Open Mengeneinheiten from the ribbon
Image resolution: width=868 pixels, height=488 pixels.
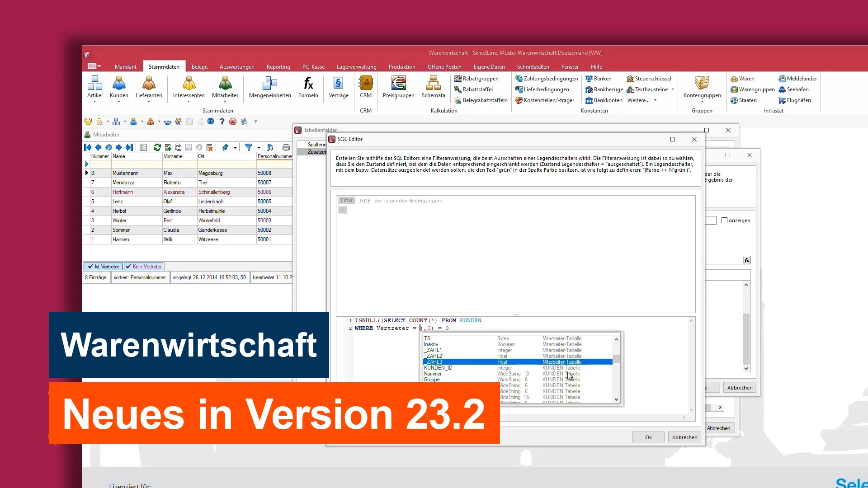click(270, 84)
